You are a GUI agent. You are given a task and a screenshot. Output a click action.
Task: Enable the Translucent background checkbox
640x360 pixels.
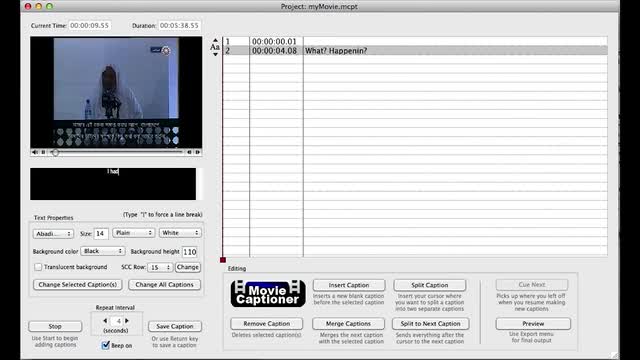click(38, 267)
